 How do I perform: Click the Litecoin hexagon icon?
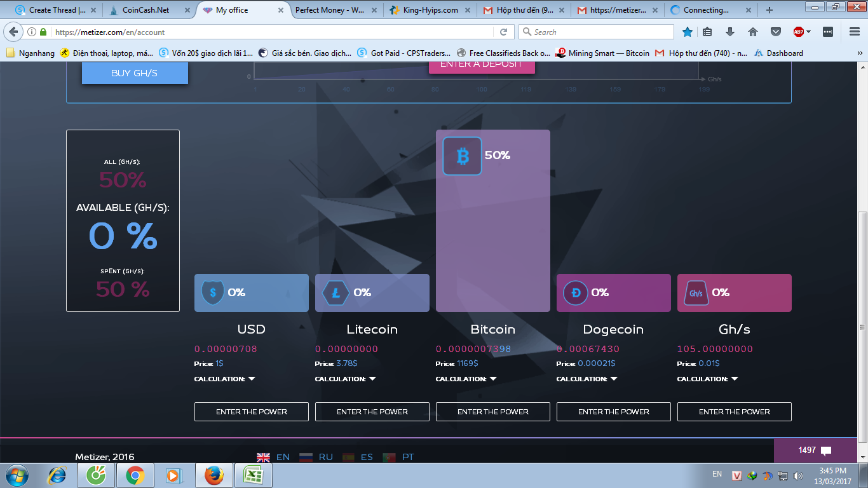[335, 293]
